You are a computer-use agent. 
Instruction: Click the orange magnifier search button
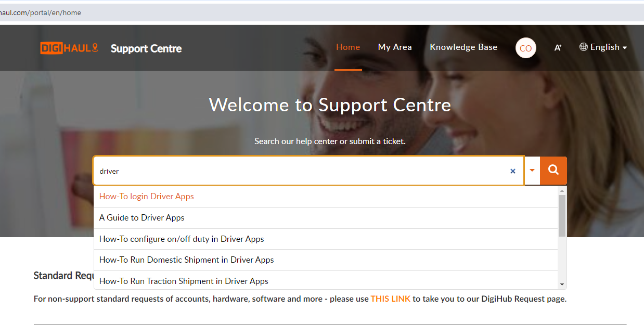click(x=553, y=171)
